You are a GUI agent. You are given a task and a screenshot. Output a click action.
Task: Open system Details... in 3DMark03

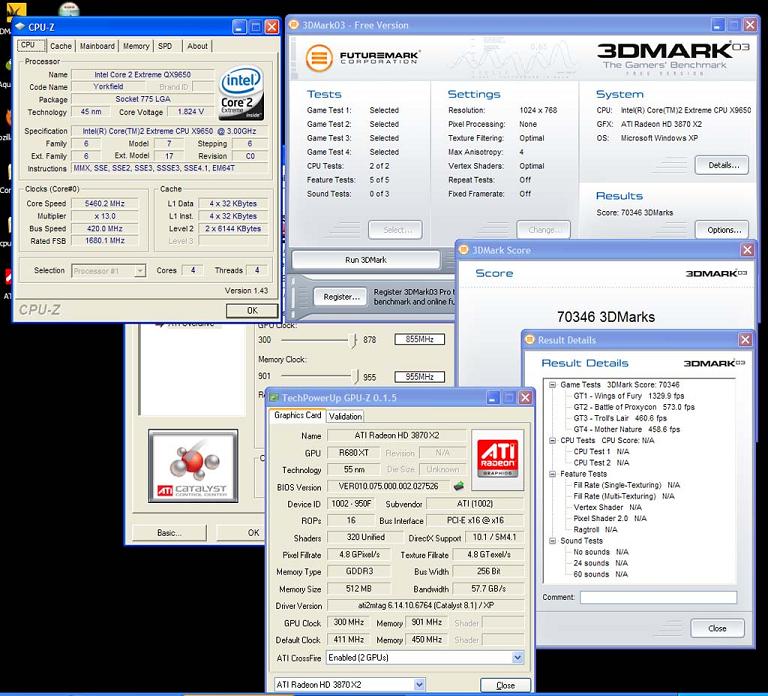coord(723,165)
